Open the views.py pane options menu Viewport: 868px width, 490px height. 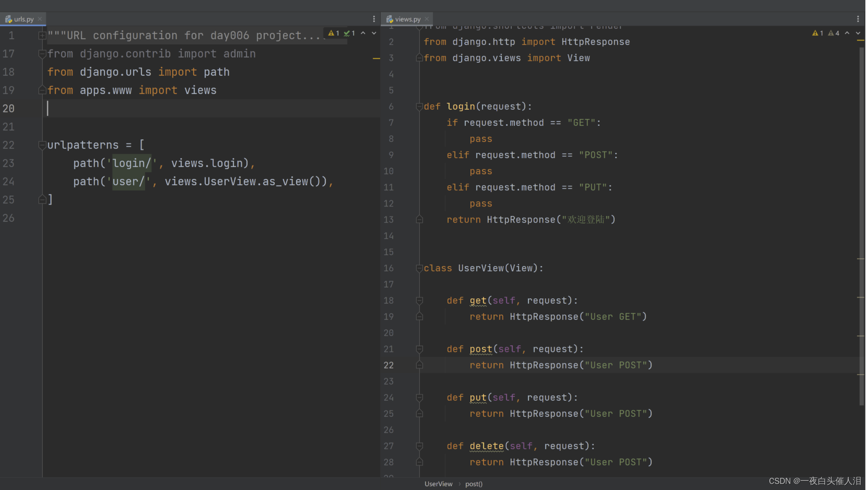tap(858, 19)
